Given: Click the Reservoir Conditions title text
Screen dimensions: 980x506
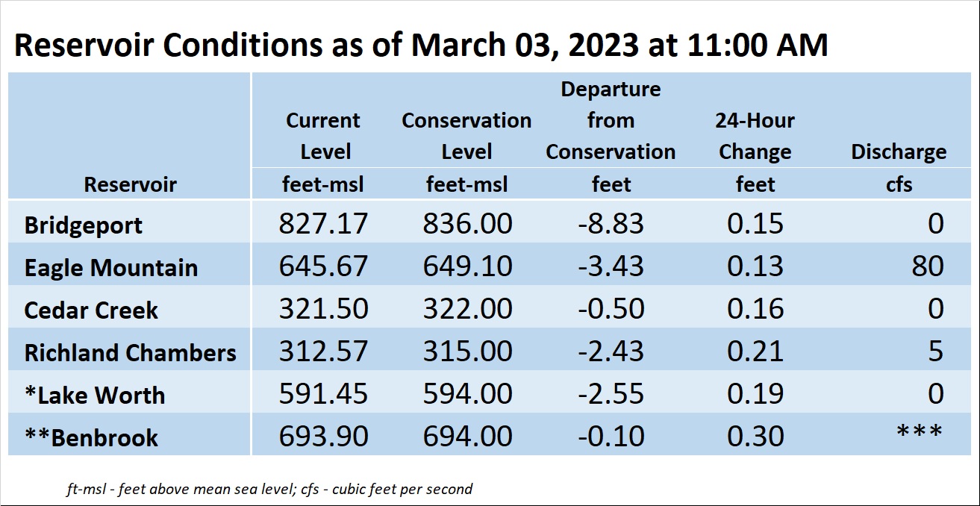Looking at the screenshot, I should (x=421, y=45).
